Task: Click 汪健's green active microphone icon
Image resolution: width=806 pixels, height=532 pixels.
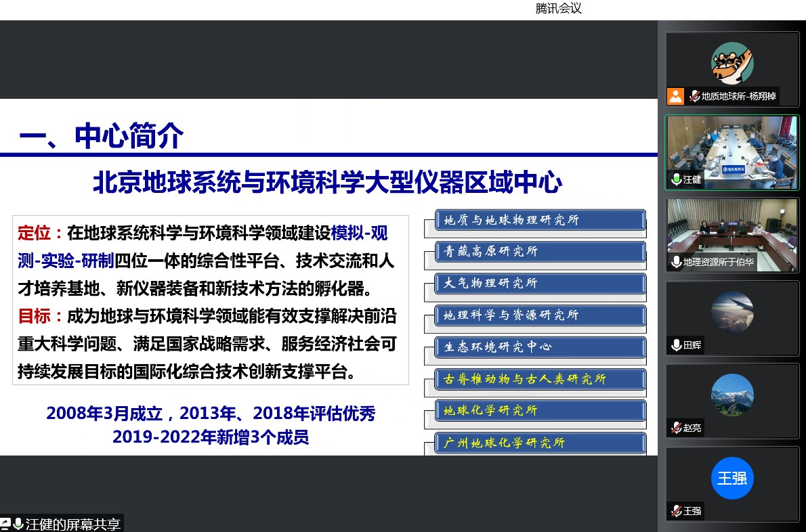Action: [676, 179]
